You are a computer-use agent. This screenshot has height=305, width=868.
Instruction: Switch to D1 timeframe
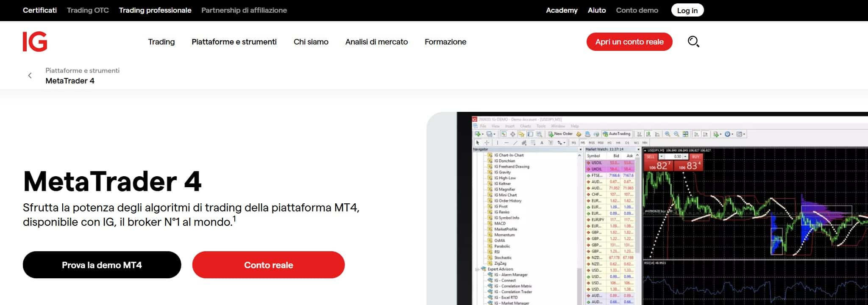coord(627,143)
